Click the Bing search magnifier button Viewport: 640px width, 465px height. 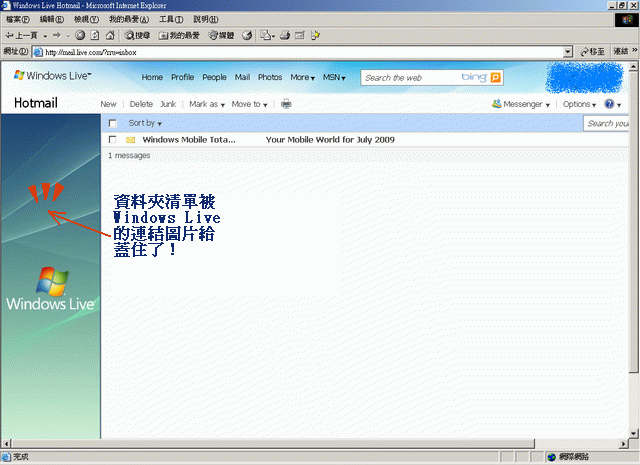[496, 77]
